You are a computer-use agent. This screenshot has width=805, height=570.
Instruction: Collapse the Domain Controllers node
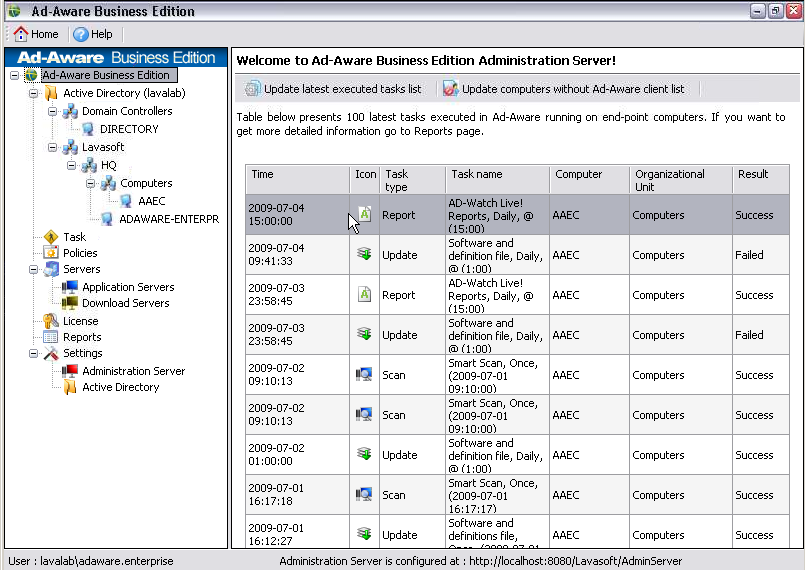52,111
